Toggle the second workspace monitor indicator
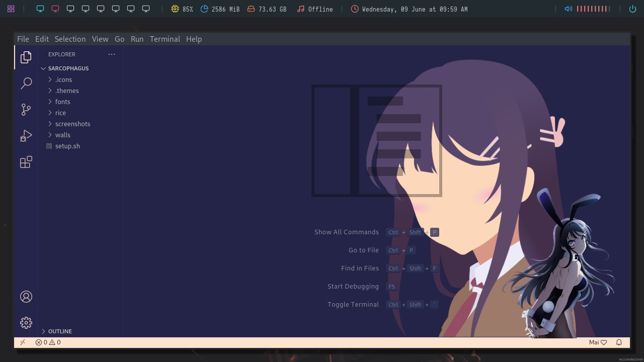This screenshot has height=362, width=644. tap(55, 9)
